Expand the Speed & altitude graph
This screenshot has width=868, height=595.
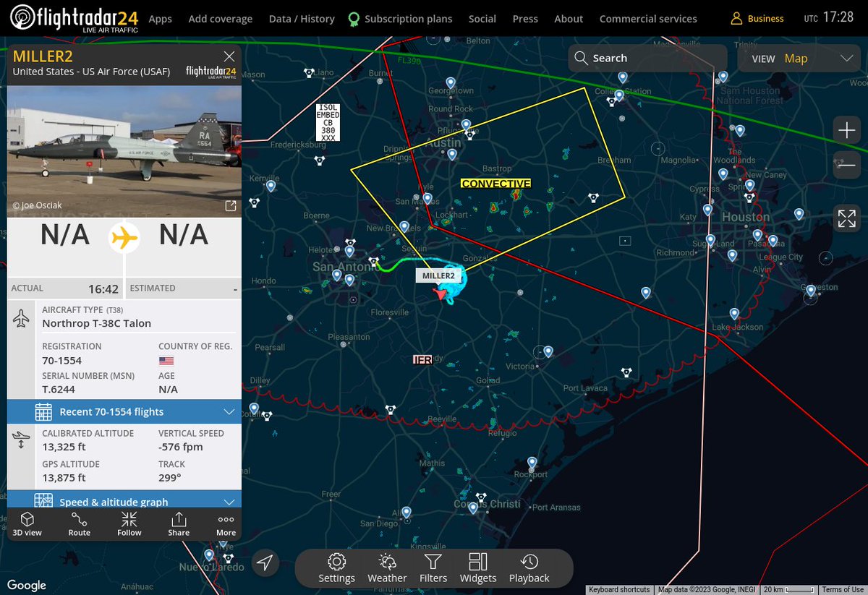[x=124, y=500]
